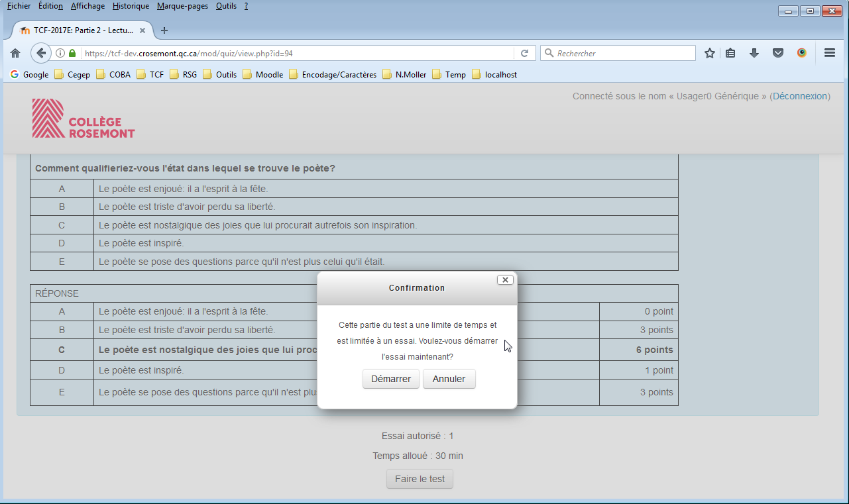Open the Cegep bookmarks folder

72,75
